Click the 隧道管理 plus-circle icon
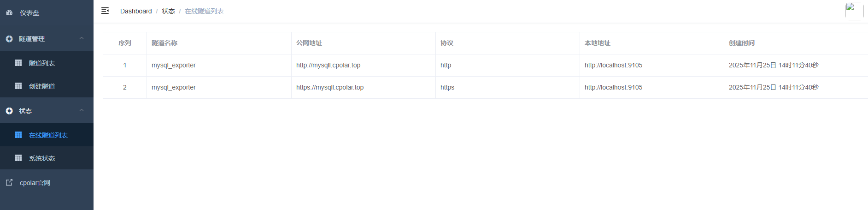Viewport: 868px width, 210px height. [9, 39]
